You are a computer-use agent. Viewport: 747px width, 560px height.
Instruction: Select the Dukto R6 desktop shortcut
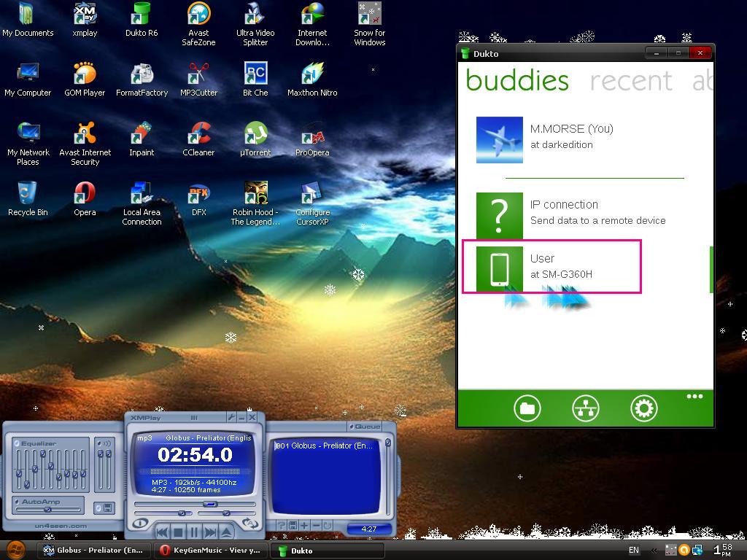[x=142, y=20]
